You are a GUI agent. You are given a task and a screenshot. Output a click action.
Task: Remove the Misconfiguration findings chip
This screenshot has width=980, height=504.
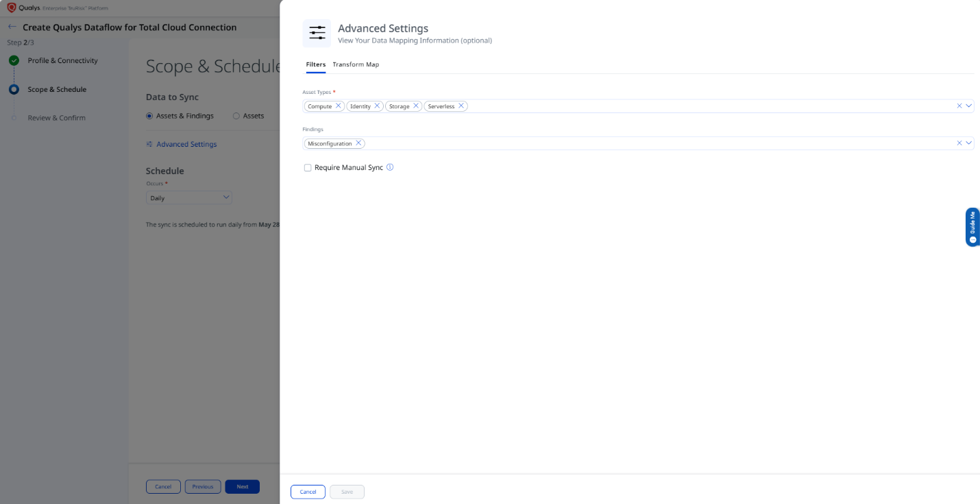tap(358, 143)
